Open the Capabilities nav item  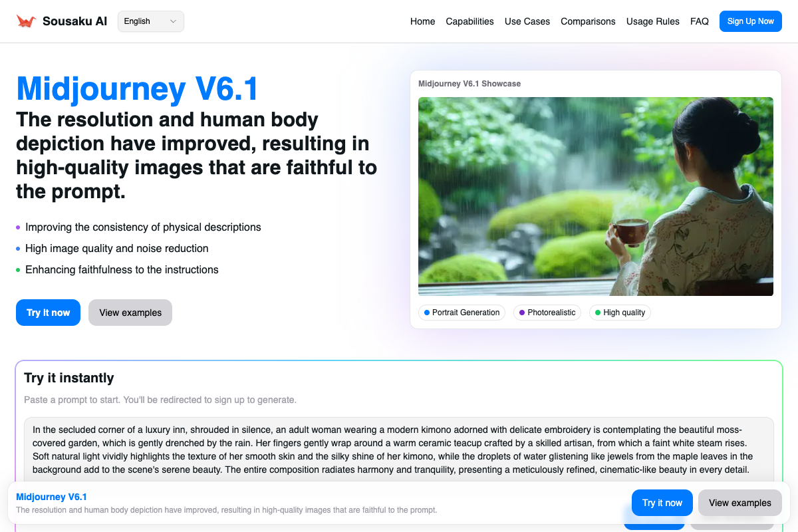tap(469, 21)
